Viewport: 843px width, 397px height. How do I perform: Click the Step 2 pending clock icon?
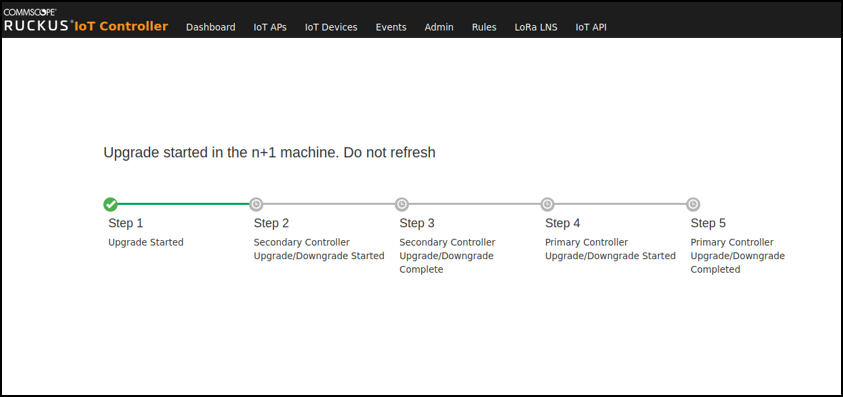pos(256,204)
